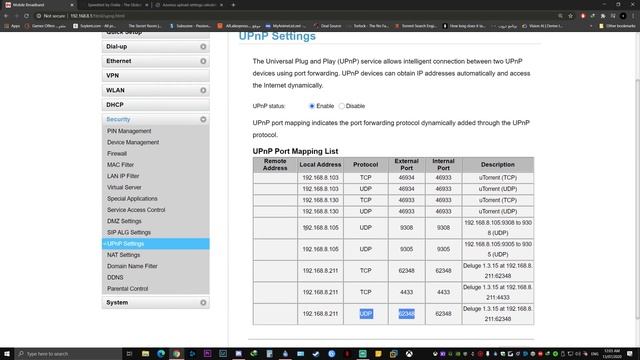Open the notification center icon
640x360 pixels.
tap(630, 354)
